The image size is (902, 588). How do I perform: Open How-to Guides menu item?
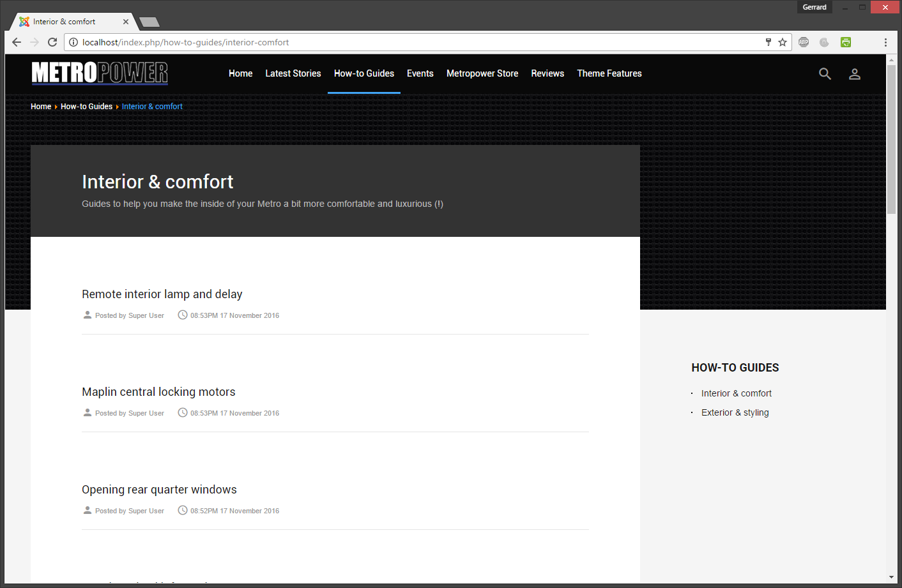pyautogui.click(x=364, y=73)
